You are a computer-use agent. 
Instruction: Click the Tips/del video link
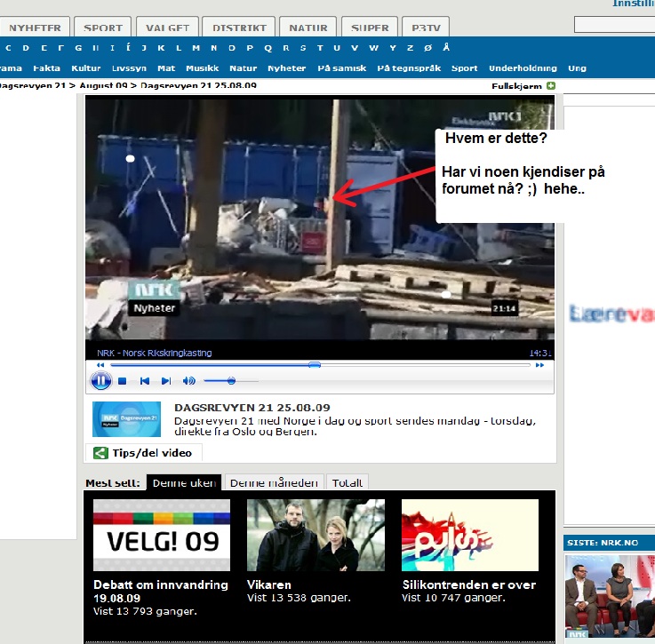[152, 453]
